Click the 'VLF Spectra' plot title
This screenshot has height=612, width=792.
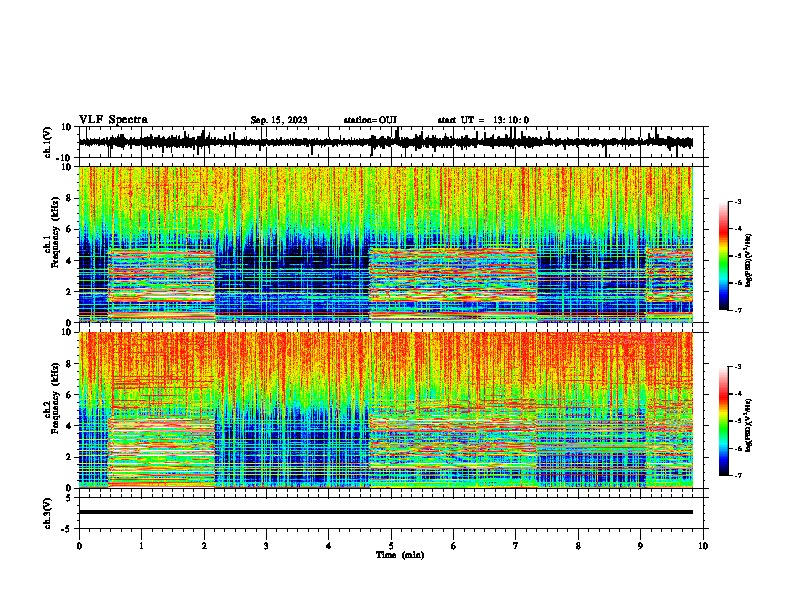[x=113, y=120]
